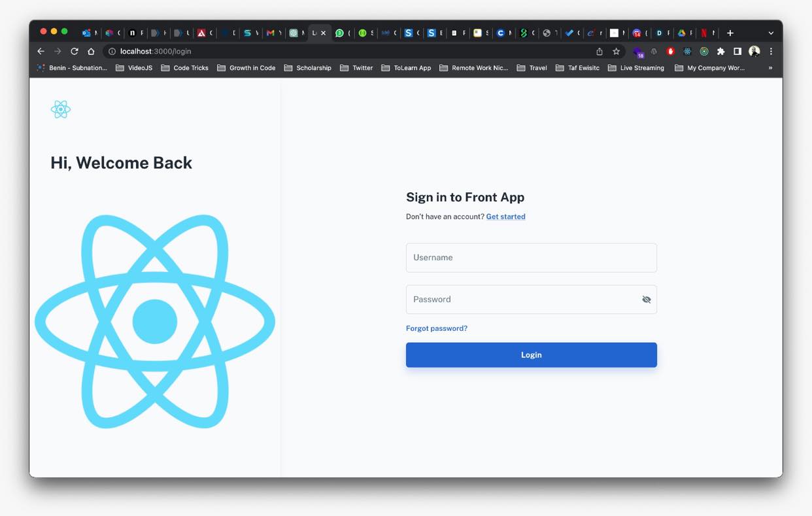Open the Remote Work bookmark folder
This screenshot has width=812, height=516.
point(474,68)
